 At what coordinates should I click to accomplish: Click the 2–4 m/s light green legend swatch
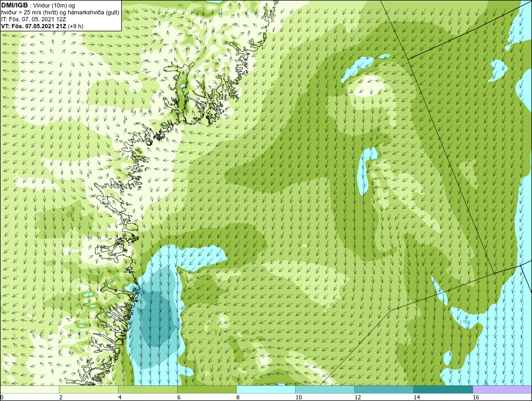tap(88, 389)
